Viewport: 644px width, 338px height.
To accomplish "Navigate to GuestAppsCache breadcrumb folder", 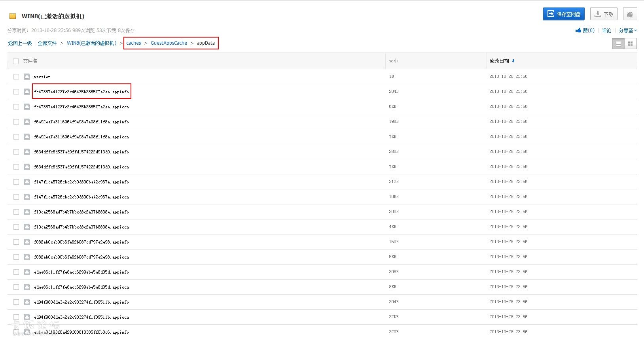I will 169,43.
